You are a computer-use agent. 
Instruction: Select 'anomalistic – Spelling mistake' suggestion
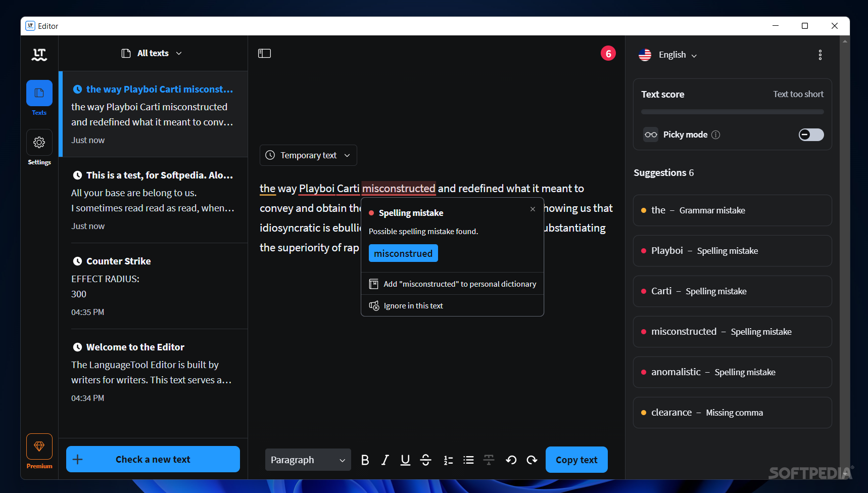point(732,372)
